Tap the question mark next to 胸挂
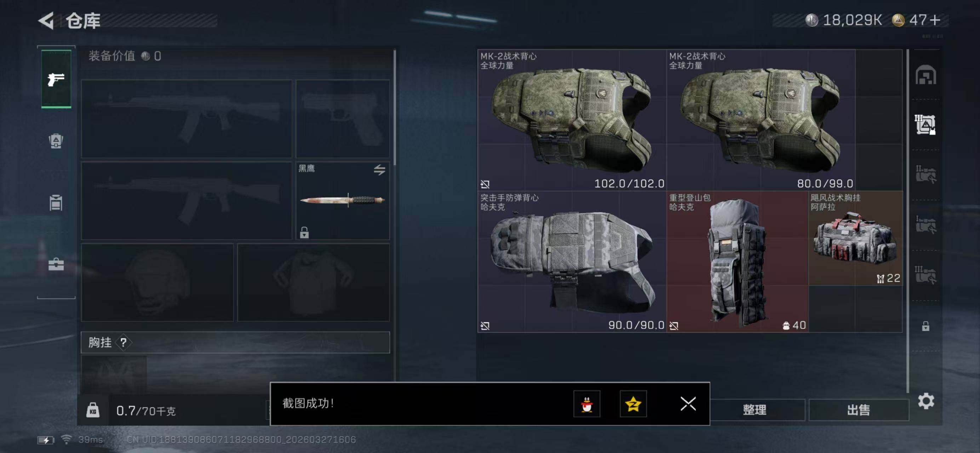Image resolution: width=980 pixels, height=453 pixels. [x=123, y=343]
